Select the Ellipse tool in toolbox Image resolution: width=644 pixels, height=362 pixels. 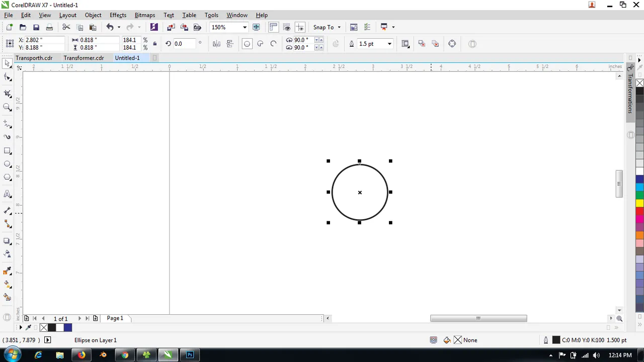(x=7, y=164)
